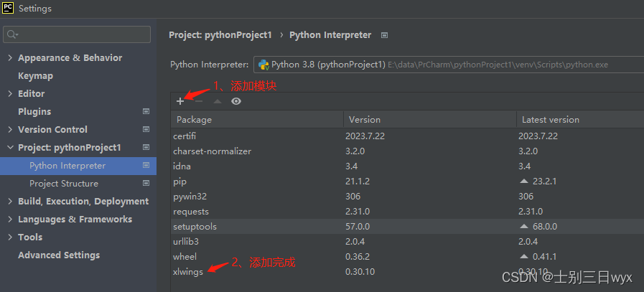Click version 0.36.2 of wheel
The width and height of the screenshot is (644, 292).
coord(358,257)
